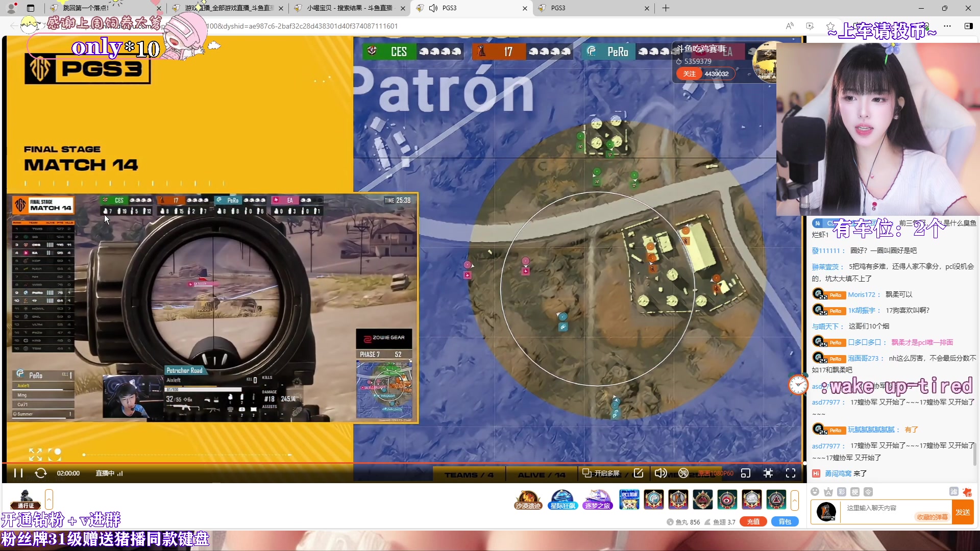This screenshot has height=551, width=980.
Task: Click the orange 发送 send button
Action: pyautogui.click(x=963, y=512)
